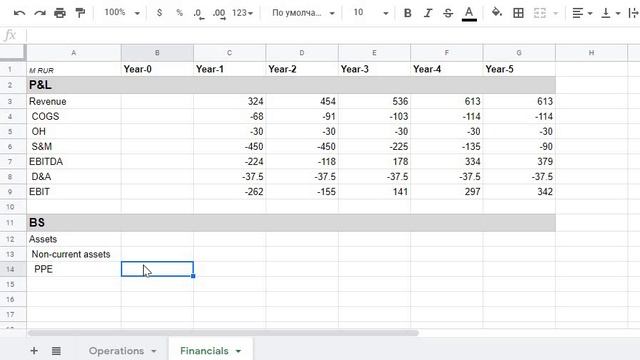Toggle bold formatting

407,13
